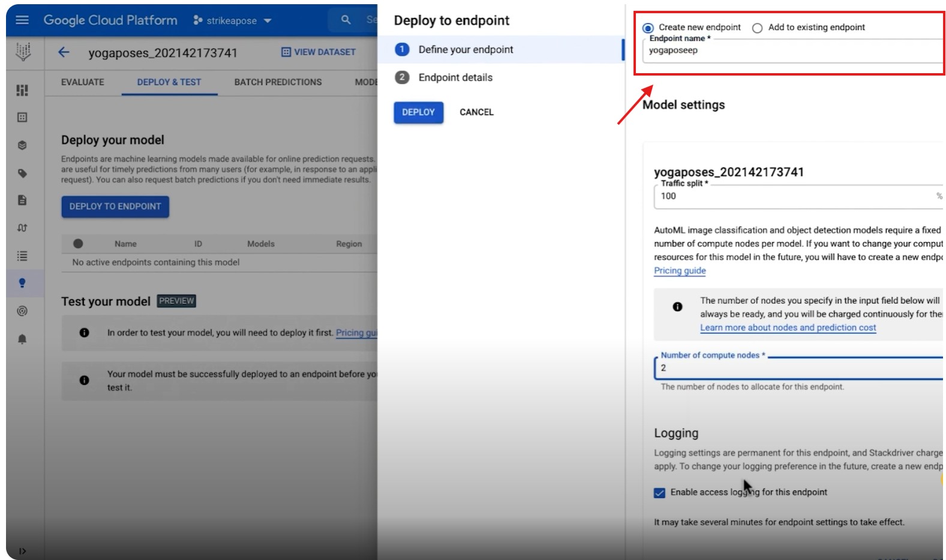This screenshot has height=560, width=946.
Task: Switch to the Evaluate tab
Action: (82, 82)
